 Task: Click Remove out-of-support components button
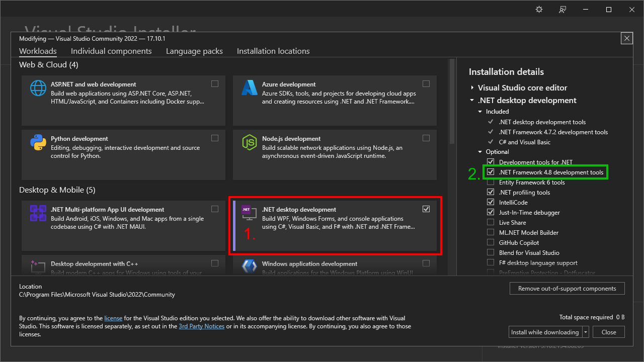567,289
